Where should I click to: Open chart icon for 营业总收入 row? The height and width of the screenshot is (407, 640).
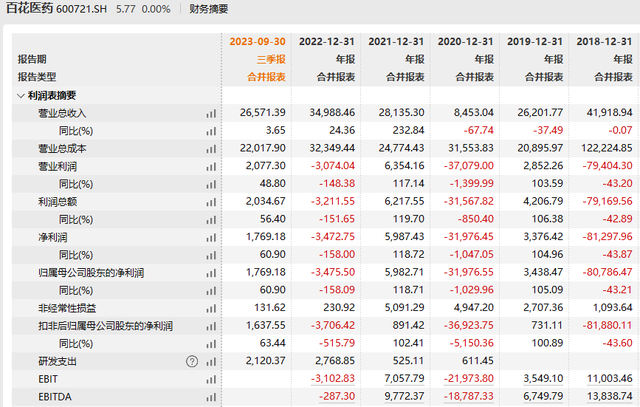coord(211,113)
